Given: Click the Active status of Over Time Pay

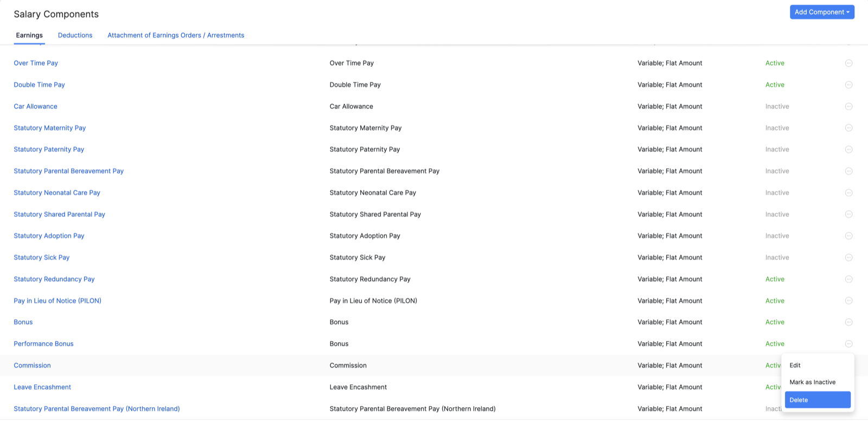Looking at the screenshot, I should (x=775, y=63).
